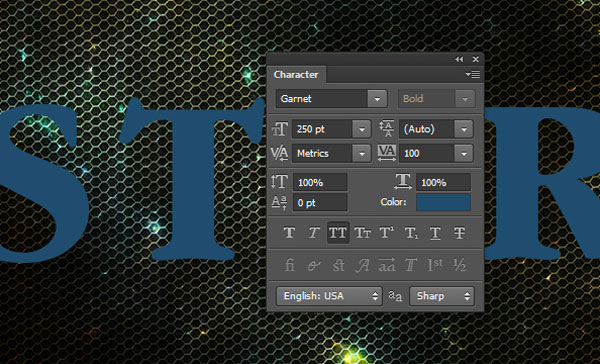The image size is (600, 364).
Task: Open the Character panel flyout menu
Action: tap(473, 75)
